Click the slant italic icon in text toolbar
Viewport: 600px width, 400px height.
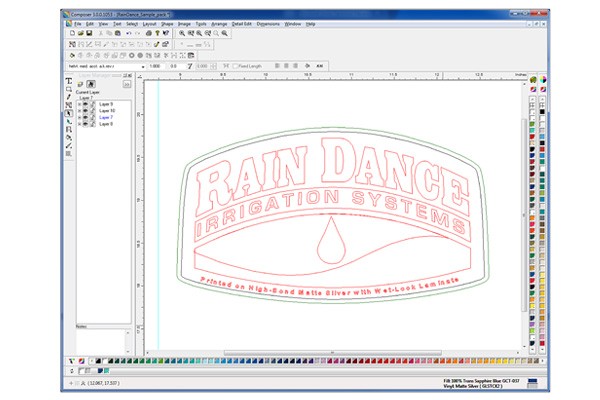189,66
